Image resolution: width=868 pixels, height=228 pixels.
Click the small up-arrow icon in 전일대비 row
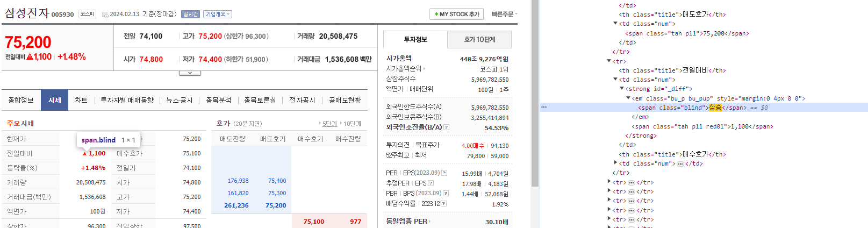tap(84, 154)
